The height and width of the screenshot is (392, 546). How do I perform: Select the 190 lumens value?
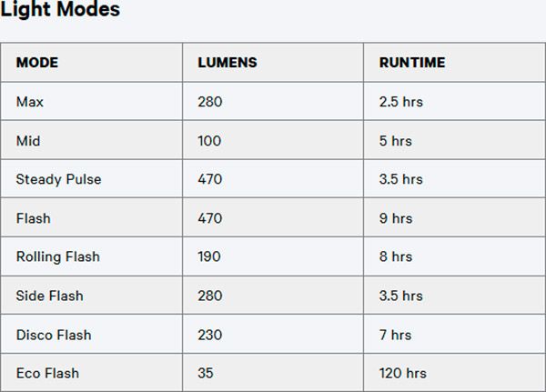coord(209,256)
